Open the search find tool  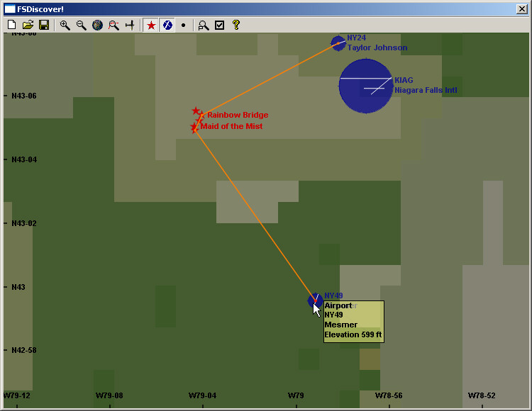[x=204, y=25]
